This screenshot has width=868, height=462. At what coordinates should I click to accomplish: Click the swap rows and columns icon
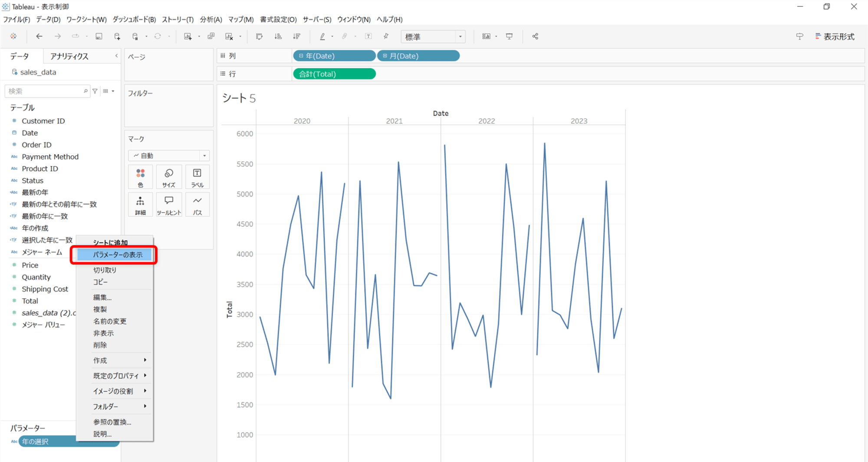pyautogui.click(x=260, y=36)
